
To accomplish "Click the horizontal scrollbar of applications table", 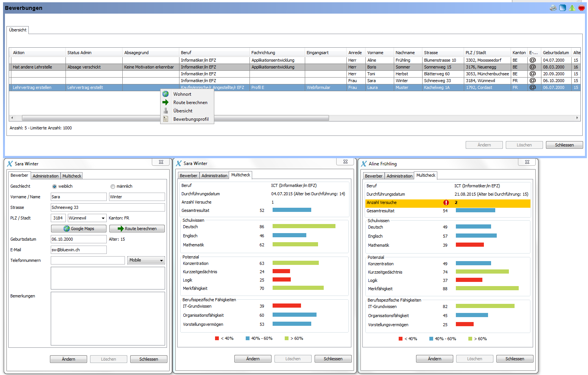I will pyautogui.click(x=175, y=118).
